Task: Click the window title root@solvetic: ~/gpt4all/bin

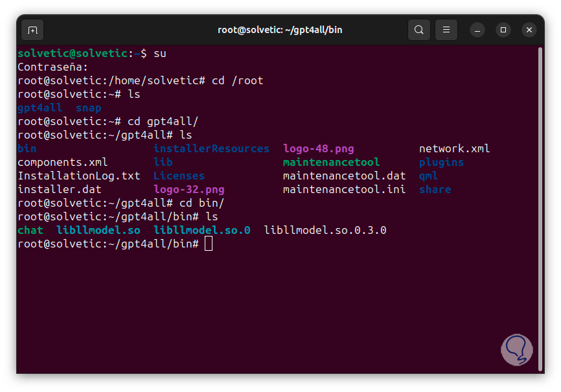Action: coord(280,30)
